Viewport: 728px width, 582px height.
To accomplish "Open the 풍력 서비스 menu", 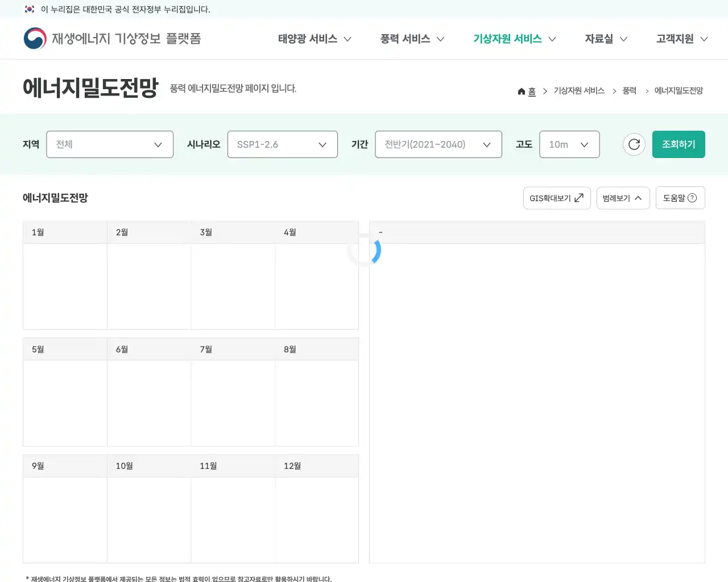I will click(x=412, y=39).
